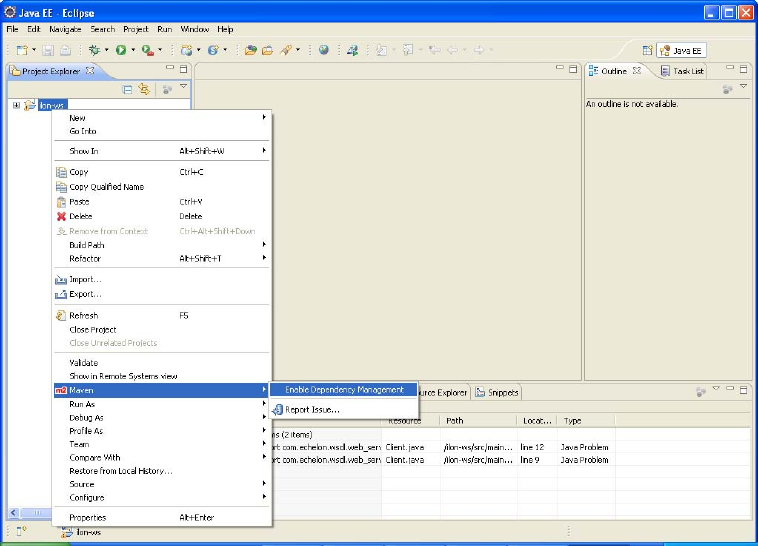
Task: Click the Refresh icon in context menu
Action: pos(61,315)
